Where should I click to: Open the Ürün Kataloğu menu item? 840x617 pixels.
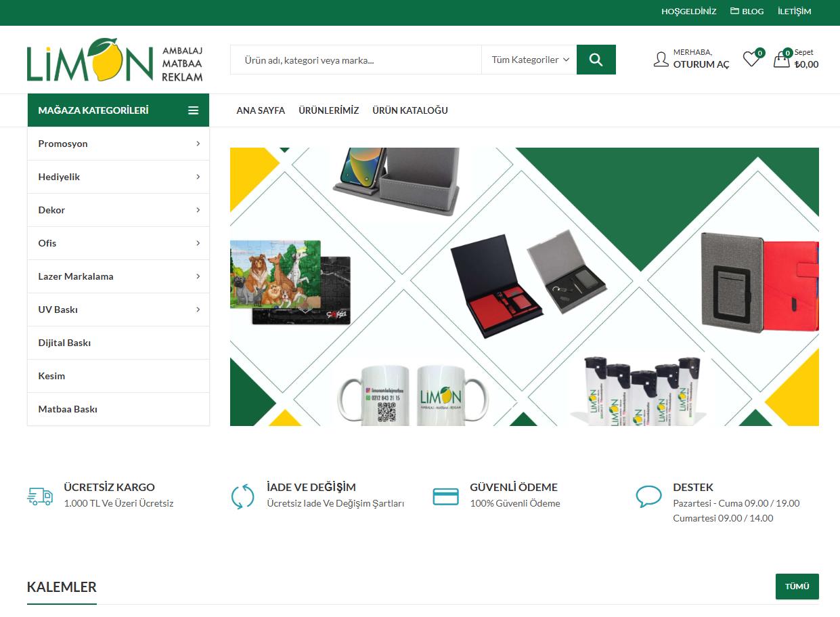tap(410, 110)
